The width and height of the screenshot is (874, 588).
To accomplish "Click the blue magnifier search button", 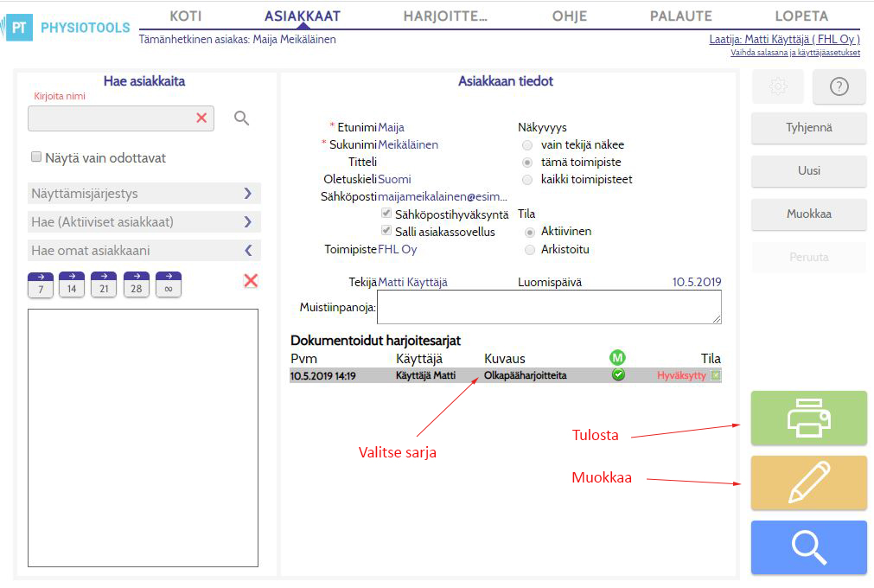I will (x=808, y=547).
